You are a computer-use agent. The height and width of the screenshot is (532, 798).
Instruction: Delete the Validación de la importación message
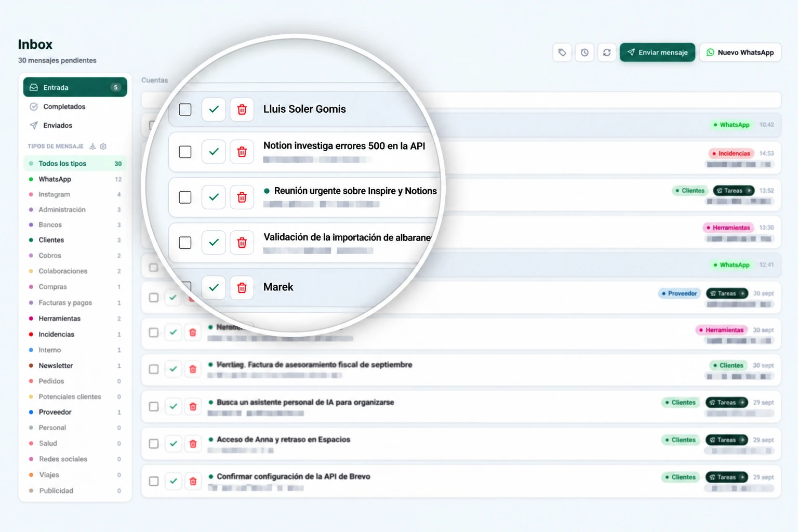(242, 243)
